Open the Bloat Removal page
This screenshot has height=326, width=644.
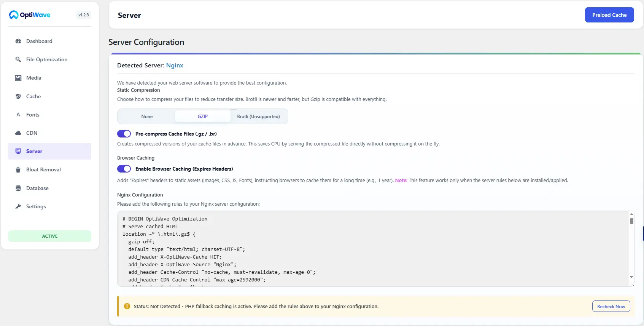tap(50, 169)
